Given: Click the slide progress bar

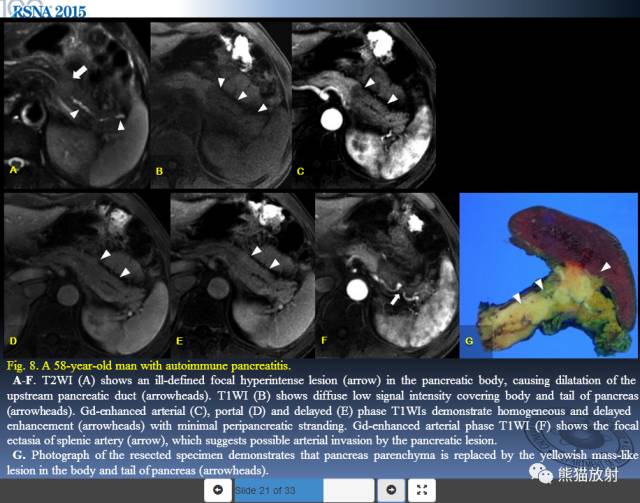Looking at the screenshot, I should tap(304, 490).
